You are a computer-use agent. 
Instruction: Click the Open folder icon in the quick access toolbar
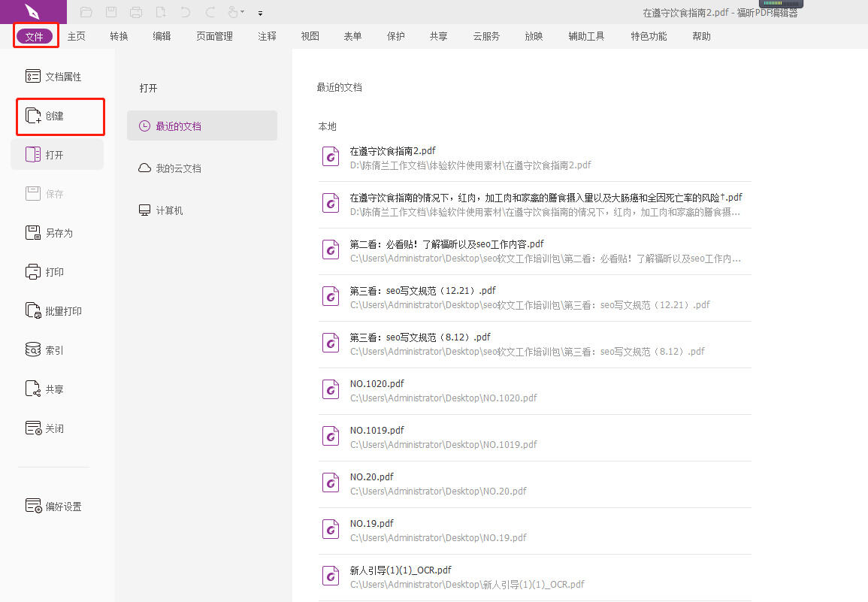(85, 12)
